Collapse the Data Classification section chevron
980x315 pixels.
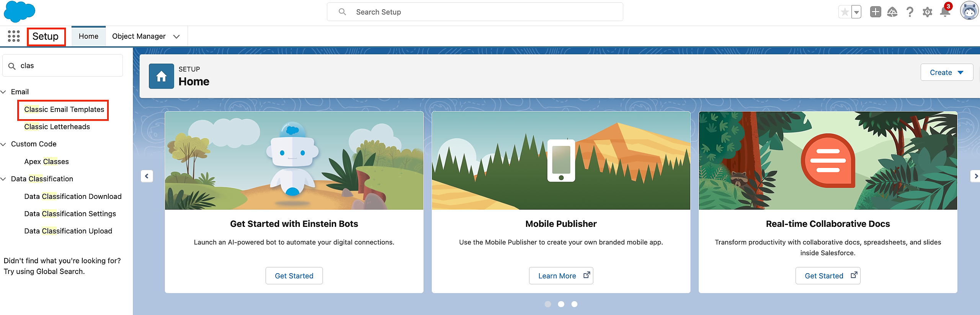coord(3,179)
